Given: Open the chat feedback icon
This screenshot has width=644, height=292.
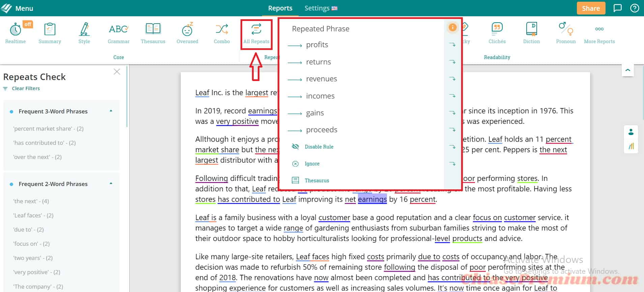Looking at the screenshot, I should tap(617, 8).
